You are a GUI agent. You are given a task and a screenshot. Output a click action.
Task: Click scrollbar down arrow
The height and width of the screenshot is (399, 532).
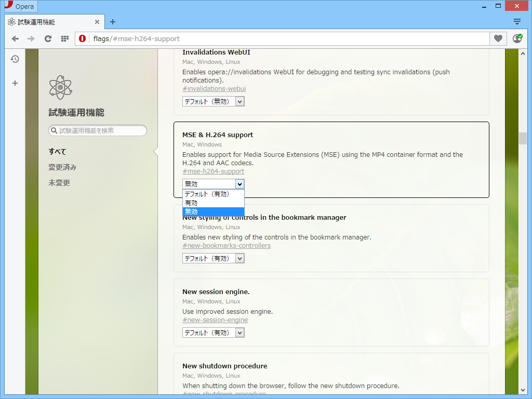point(523,391)
